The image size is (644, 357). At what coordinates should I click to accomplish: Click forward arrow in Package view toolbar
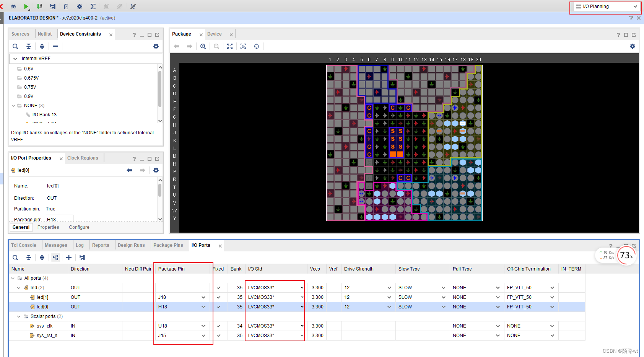click(x=190, y=46)
